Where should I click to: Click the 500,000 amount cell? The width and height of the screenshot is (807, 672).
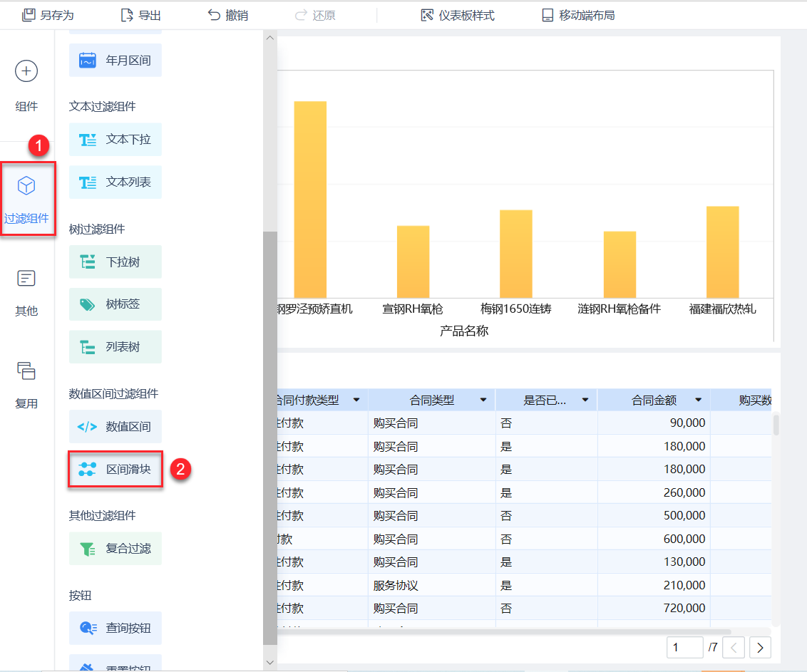coord(654,515)
